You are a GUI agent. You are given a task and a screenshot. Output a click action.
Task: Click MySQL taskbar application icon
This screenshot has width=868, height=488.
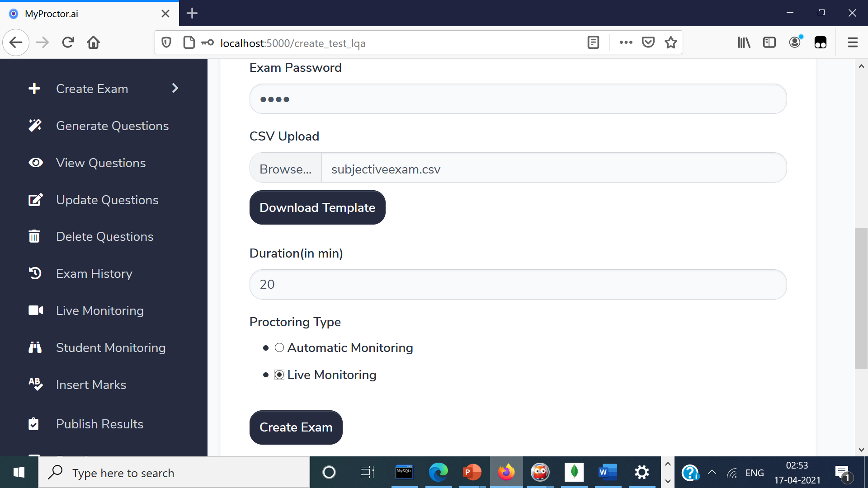pyautogui.click(x=404, y=472)
